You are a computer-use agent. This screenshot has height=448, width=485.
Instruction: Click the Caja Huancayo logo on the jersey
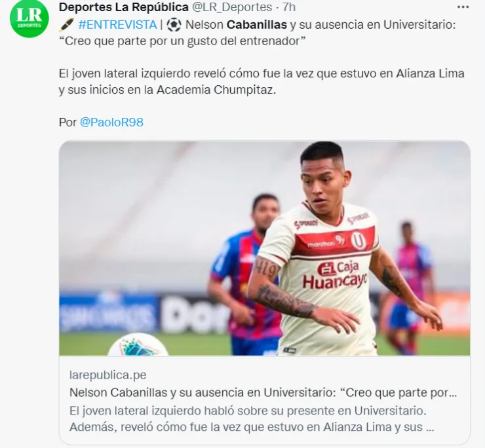click(x=336, y=276)
